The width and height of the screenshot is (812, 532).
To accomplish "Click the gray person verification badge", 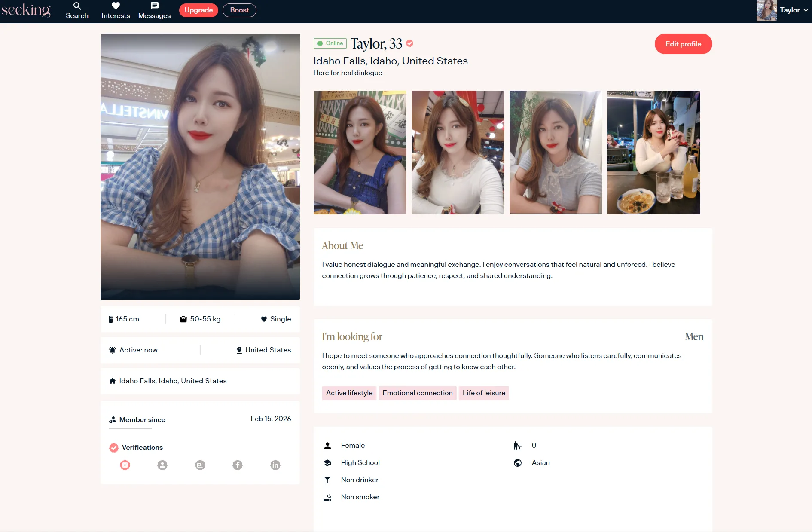I will click(162, 465).
